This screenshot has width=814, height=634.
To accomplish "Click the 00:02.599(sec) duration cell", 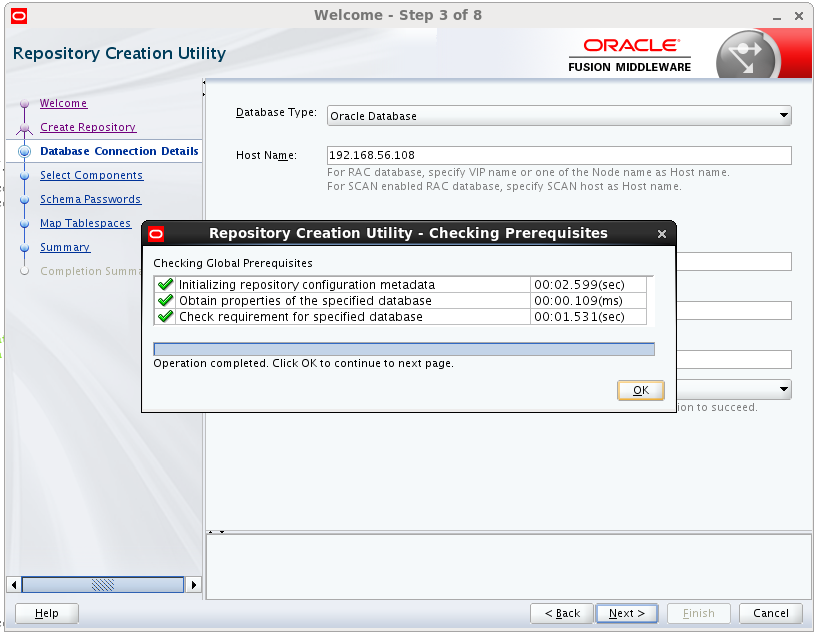I will (589, 285).
